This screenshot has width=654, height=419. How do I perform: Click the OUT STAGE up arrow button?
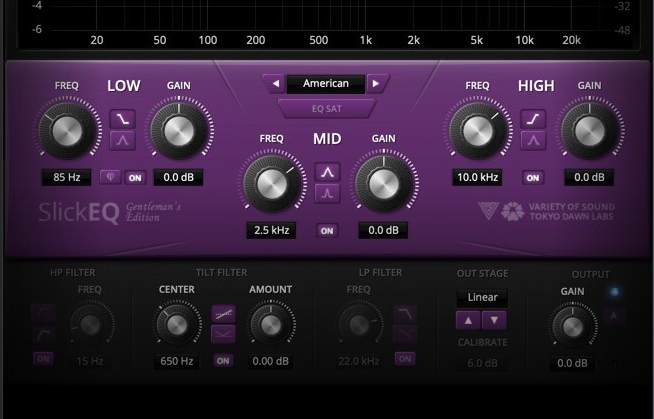(468, 320)
